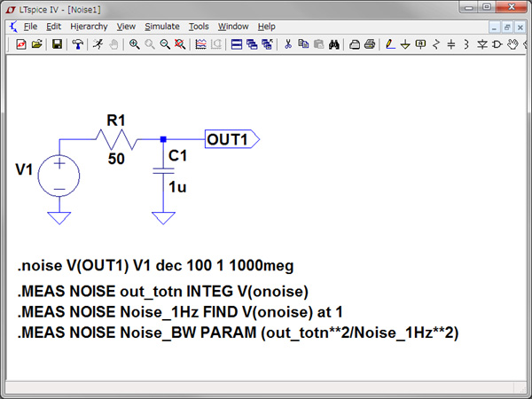Open the Hierarchy menu
532x399 pixels.
pos(89,27)
